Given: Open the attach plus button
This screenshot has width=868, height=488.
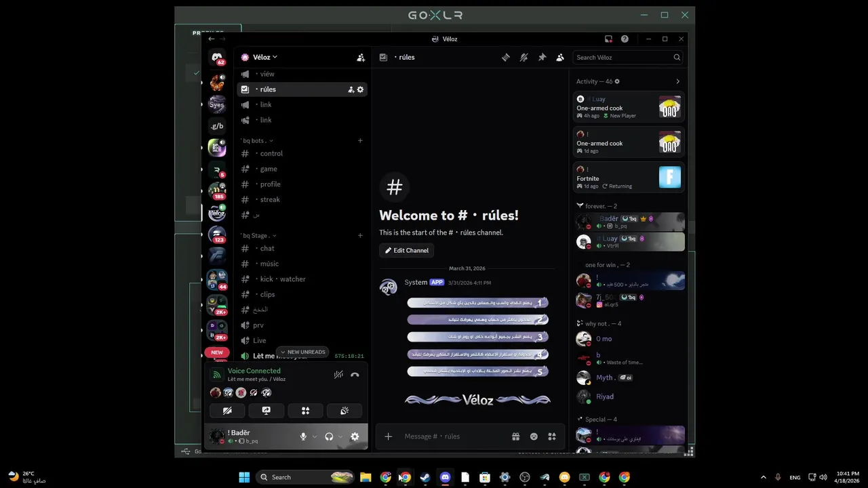Looking at the screenshot, I should [389, 436].
